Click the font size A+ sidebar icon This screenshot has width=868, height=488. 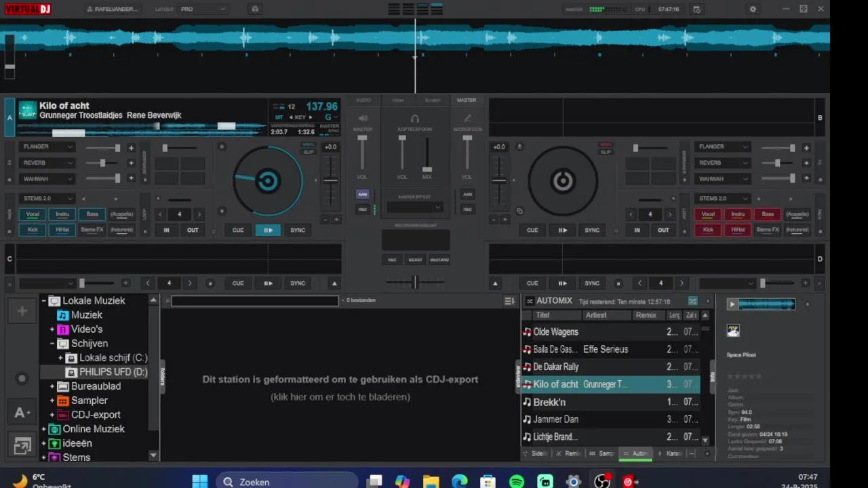pyautogui.click(x=22, y=412)
